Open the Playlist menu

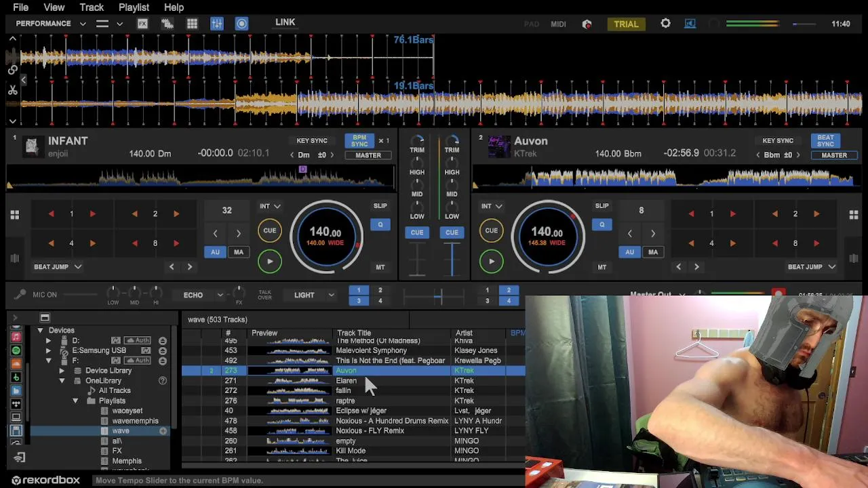[x=134, y=7]
